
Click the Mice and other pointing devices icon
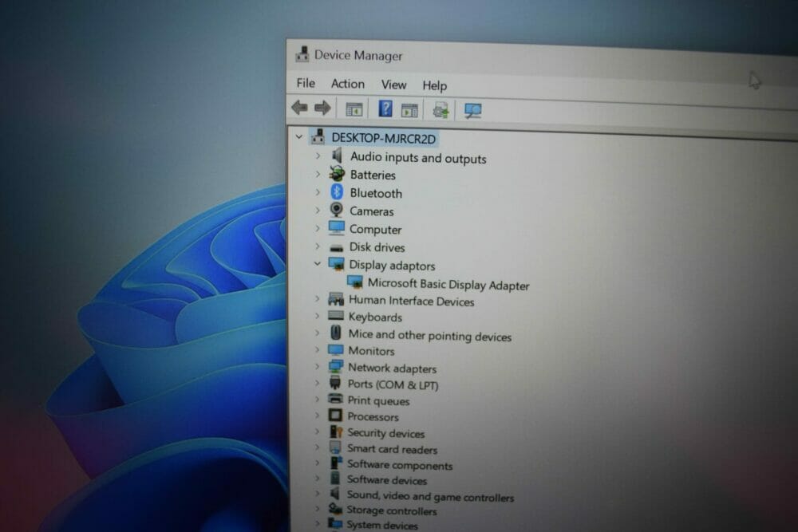(x=336, y=333)
